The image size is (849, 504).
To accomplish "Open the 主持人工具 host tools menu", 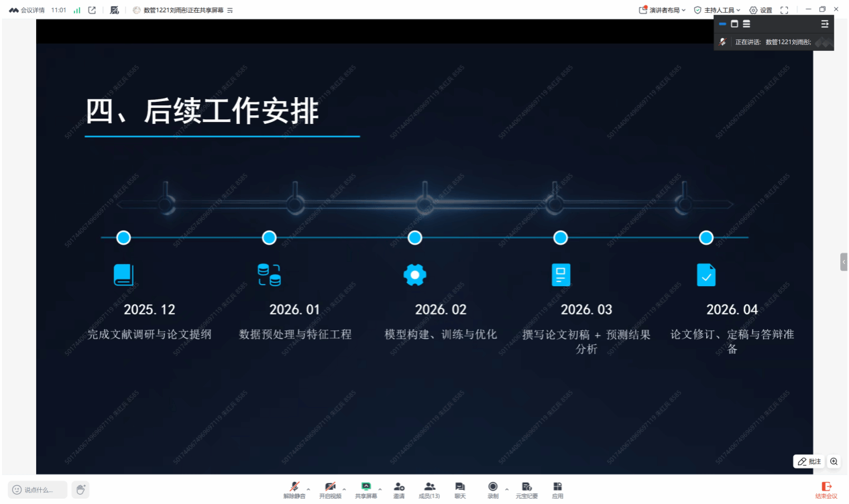I will (x=718, y=10).
